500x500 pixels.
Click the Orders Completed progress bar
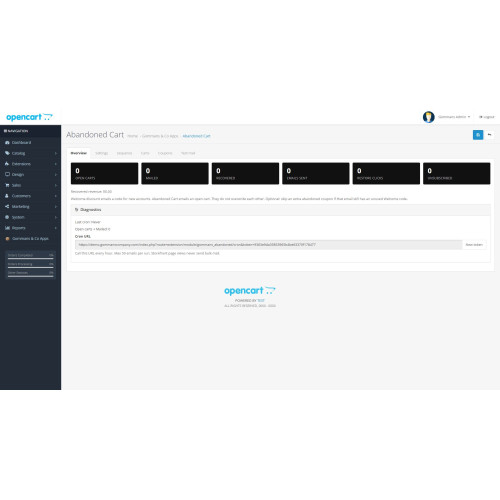tap(31, 258)
